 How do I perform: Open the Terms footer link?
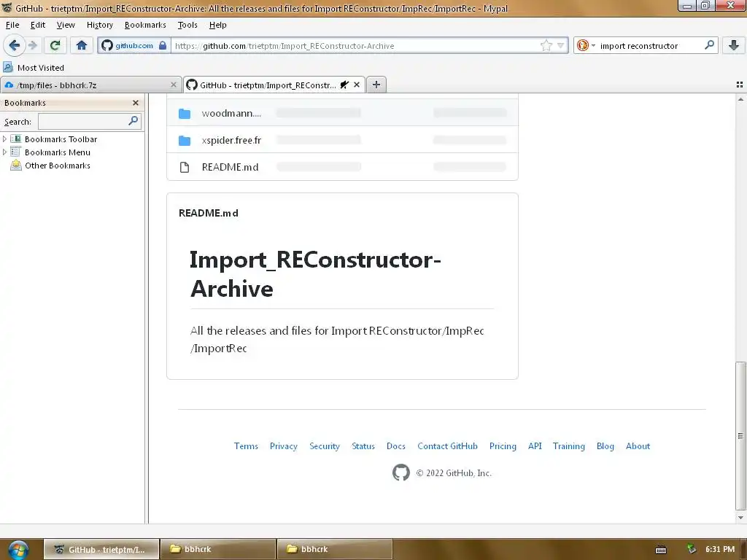point(246,446)
